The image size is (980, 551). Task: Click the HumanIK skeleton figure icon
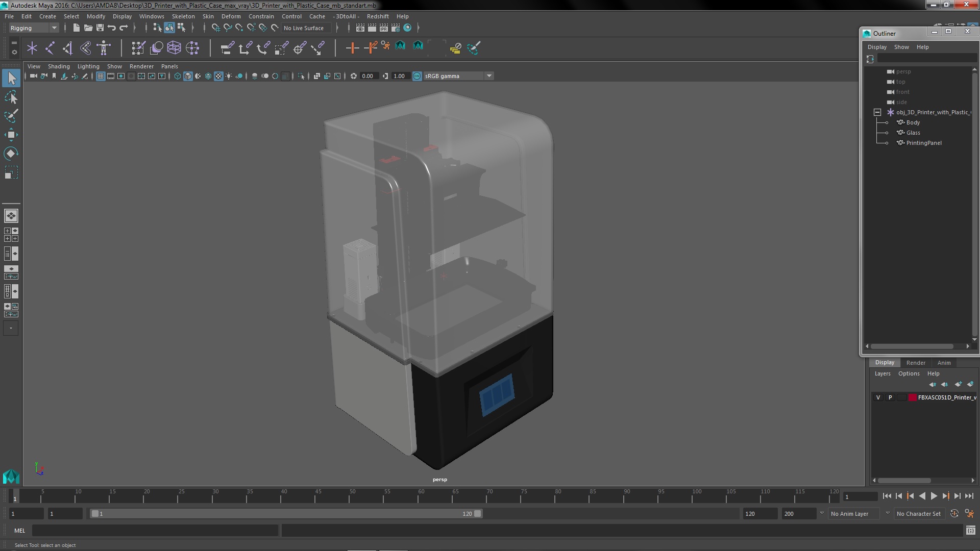coord(104,48)
